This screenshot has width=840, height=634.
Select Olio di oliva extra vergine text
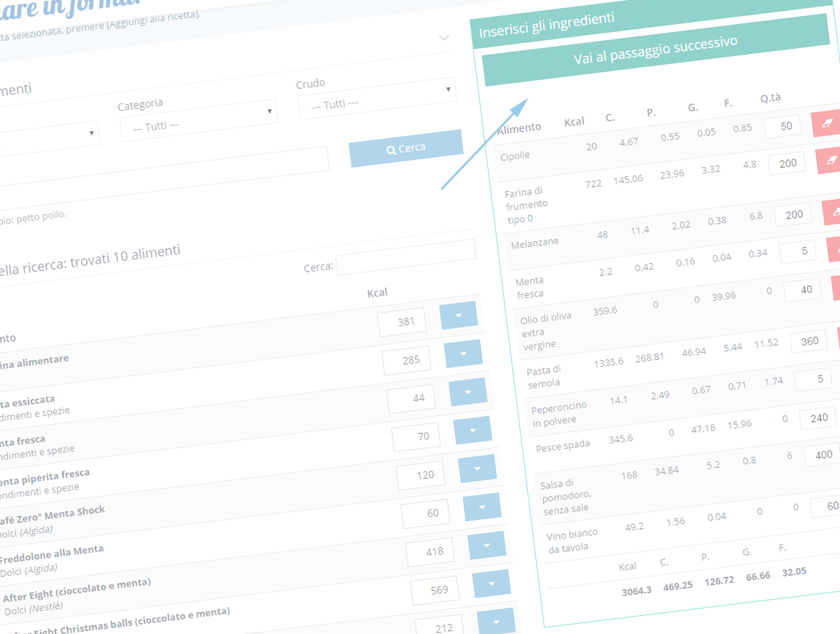point(545,332)
